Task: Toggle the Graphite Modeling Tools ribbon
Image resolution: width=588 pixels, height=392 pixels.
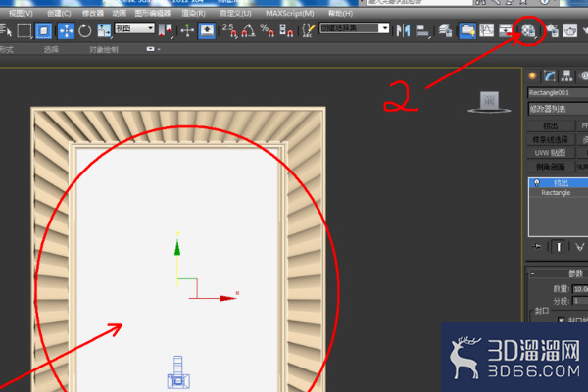Action: point(467,30)
